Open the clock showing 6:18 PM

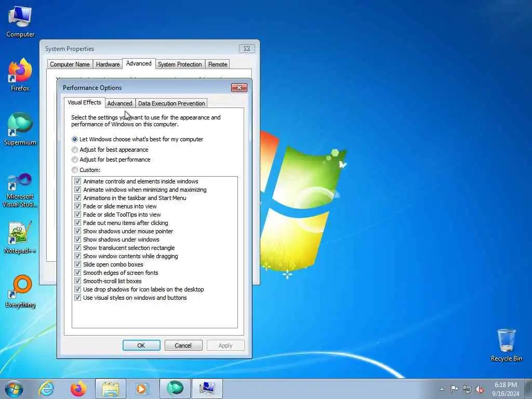506,389
